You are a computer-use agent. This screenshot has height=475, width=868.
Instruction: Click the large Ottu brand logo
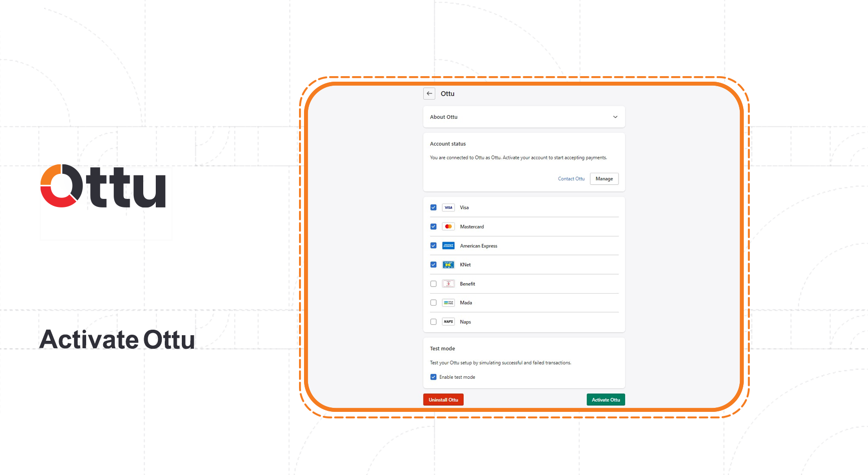pos(103,186)
